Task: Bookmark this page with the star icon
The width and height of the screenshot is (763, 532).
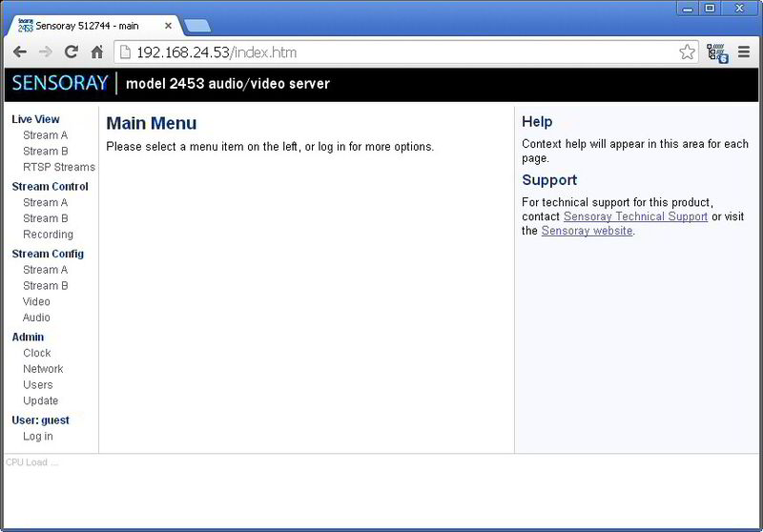Action: click(x=687, y=51)
